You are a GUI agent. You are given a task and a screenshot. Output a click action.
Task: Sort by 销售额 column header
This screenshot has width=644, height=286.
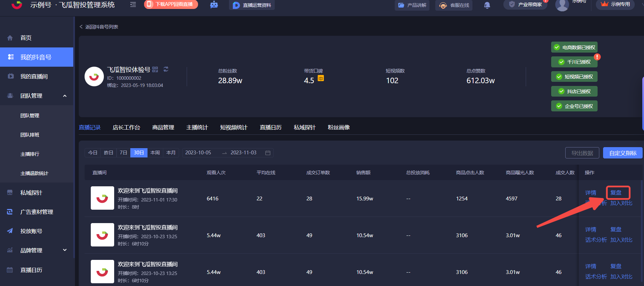(x=363, y=173)
